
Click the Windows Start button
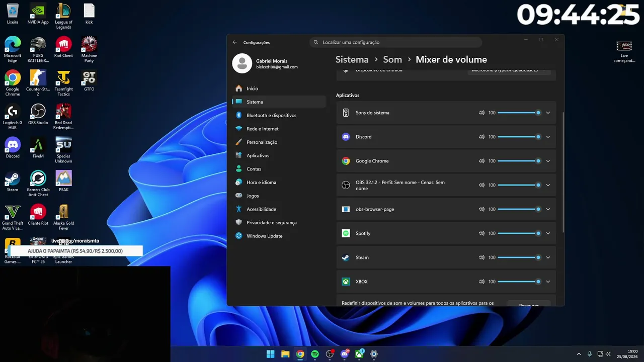pos(271,354)
